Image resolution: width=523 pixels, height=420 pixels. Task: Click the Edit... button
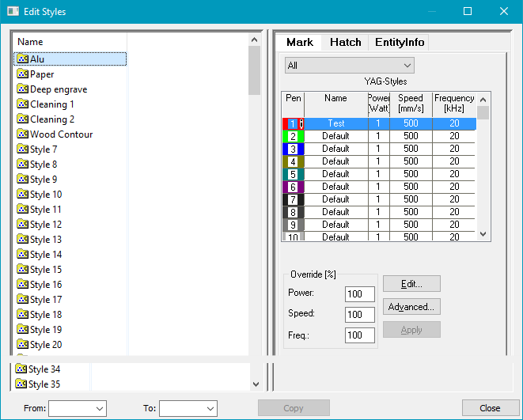[x=411, y=284]
